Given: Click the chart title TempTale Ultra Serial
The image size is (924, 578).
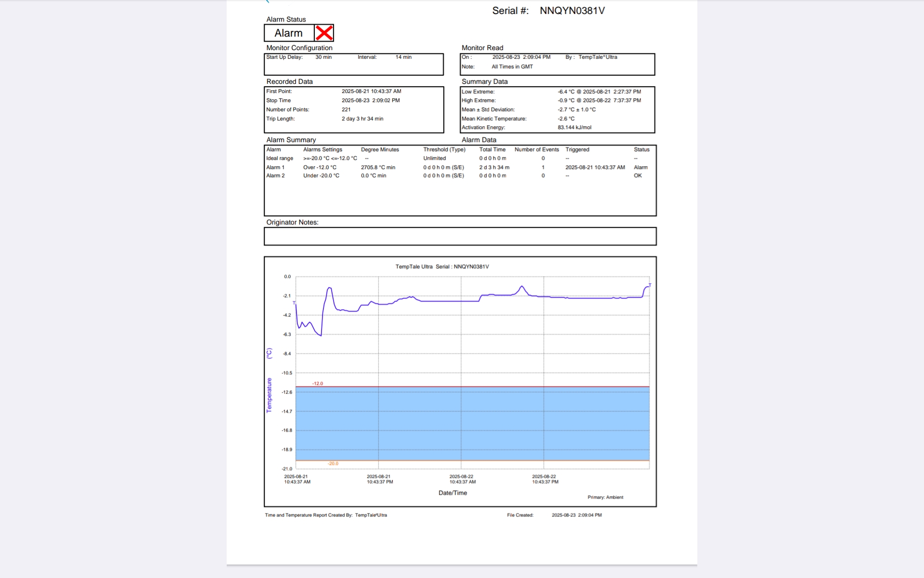Looking at the screenshot, I should coord(442,266).
